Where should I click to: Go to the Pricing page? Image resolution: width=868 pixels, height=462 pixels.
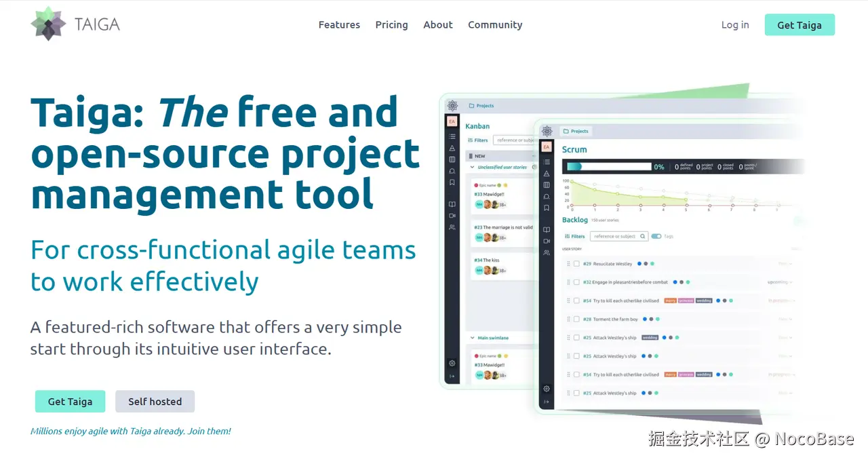click(x=391, y=24)
